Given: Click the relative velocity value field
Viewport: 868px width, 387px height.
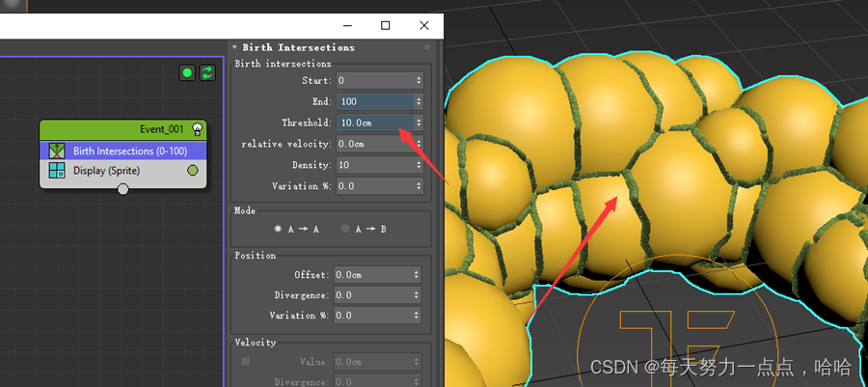Looking at the screenshot, I should tap(375, 144).
